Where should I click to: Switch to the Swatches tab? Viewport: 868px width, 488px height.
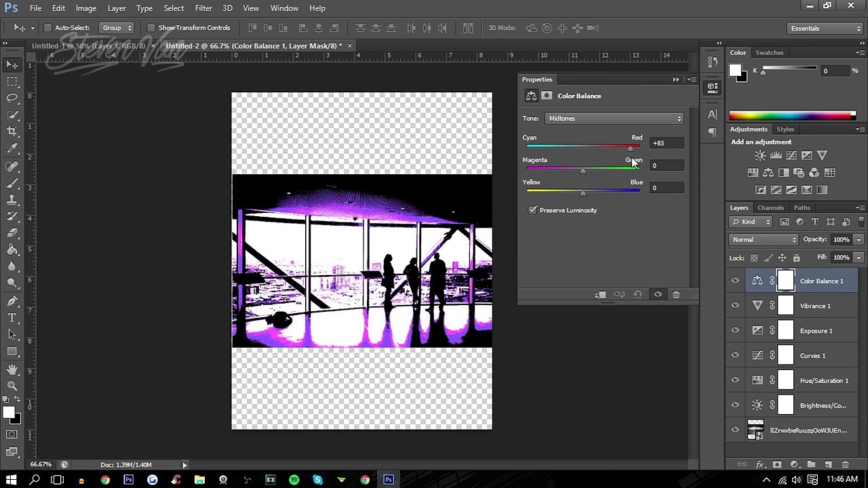(770, 53)
